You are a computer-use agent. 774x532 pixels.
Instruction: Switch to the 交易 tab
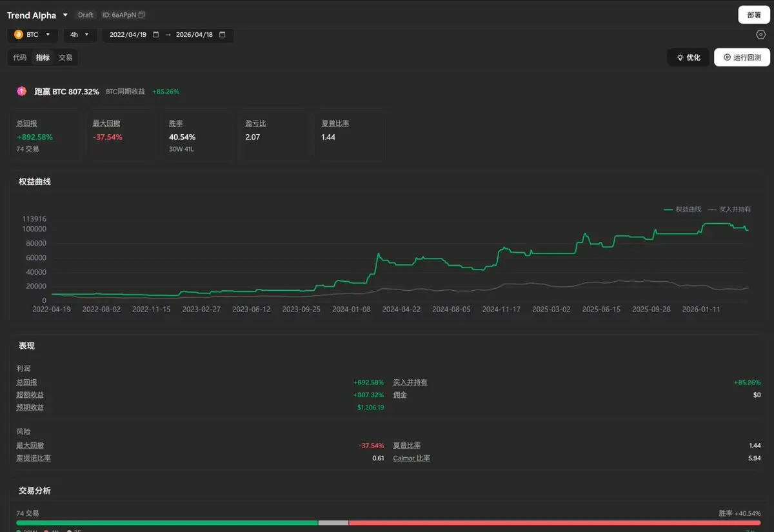(66, 57)
